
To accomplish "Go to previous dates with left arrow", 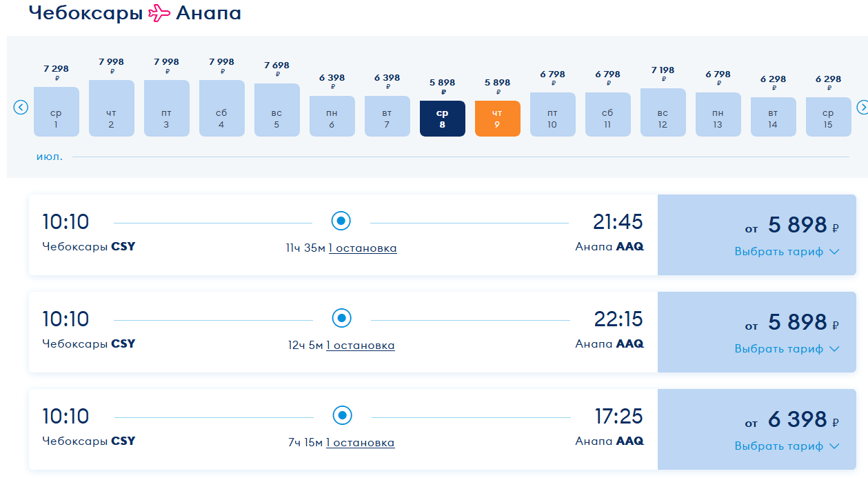I will tap(21, 108).
